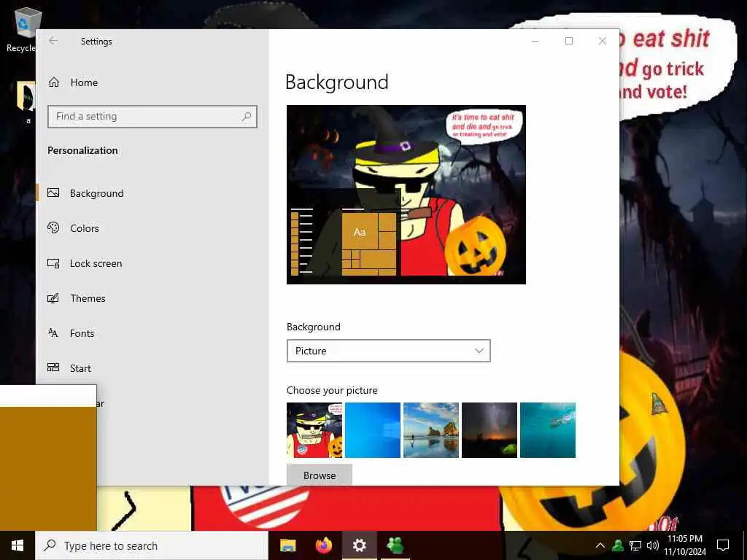Click the chevron arrow of Picture dropdown
The image size is (747, 560).
pos(479,351)
